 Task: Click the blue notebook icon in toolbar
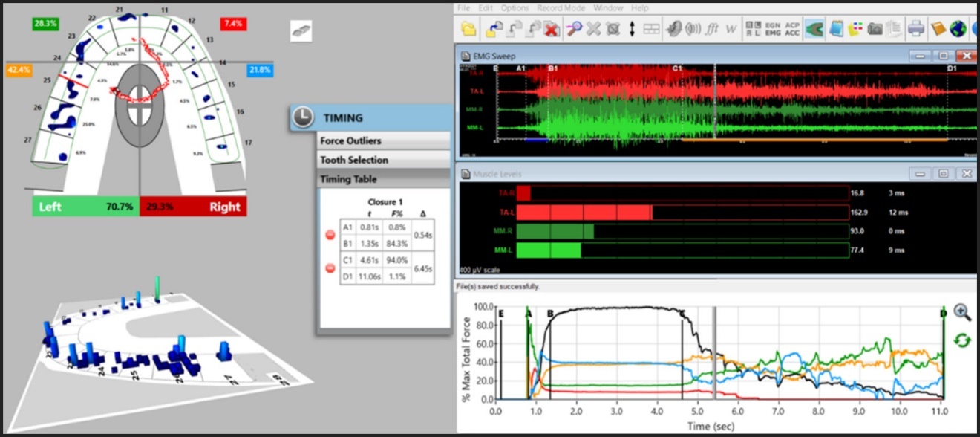click(x=836, y=29)
